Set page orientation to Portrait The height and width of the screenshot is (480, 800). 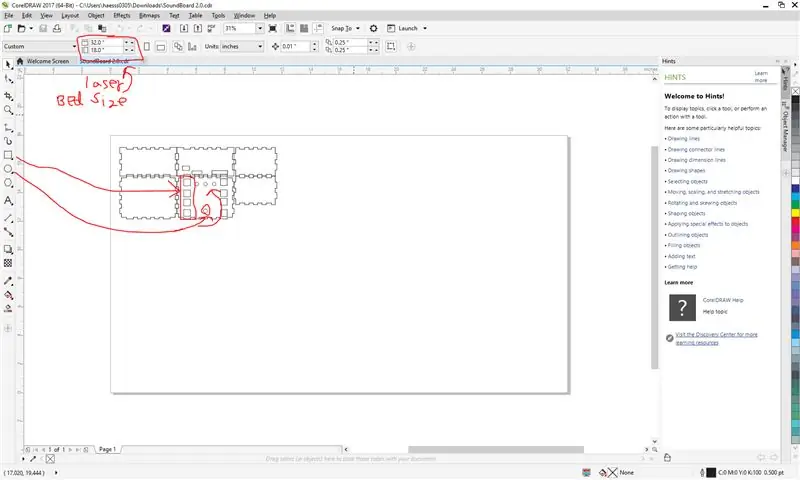pos(146,46)
